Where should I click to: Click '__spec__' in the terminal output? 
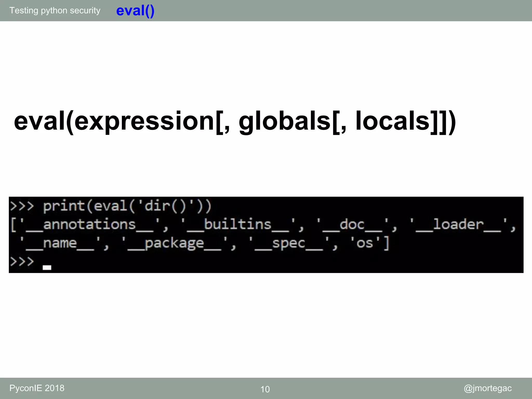tap(289, 244)
